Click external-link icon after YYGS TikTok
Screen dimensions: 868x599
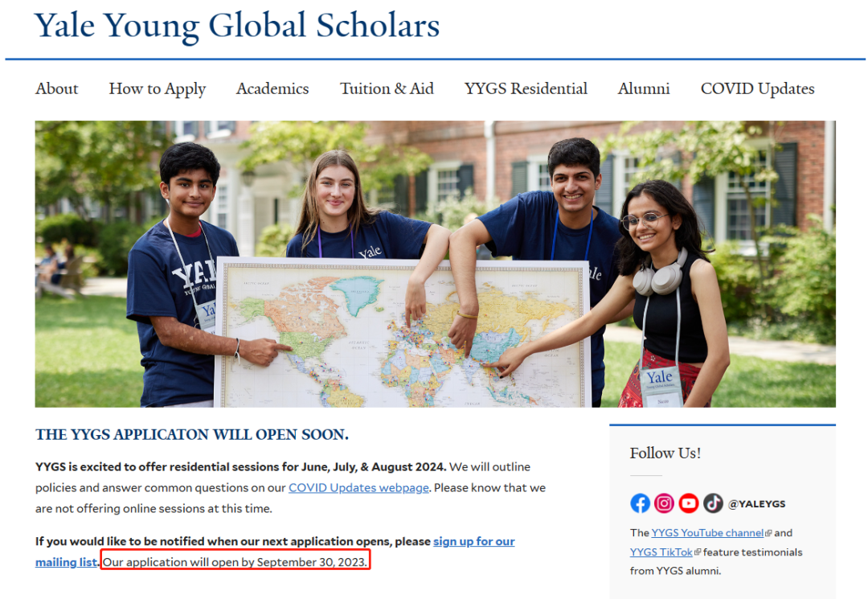[698, 552]
